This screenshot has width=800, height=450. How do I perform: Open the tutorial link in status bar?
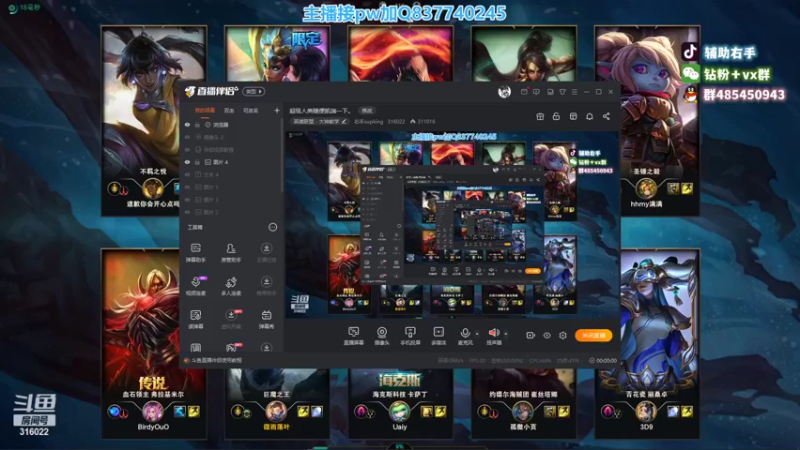216,361
